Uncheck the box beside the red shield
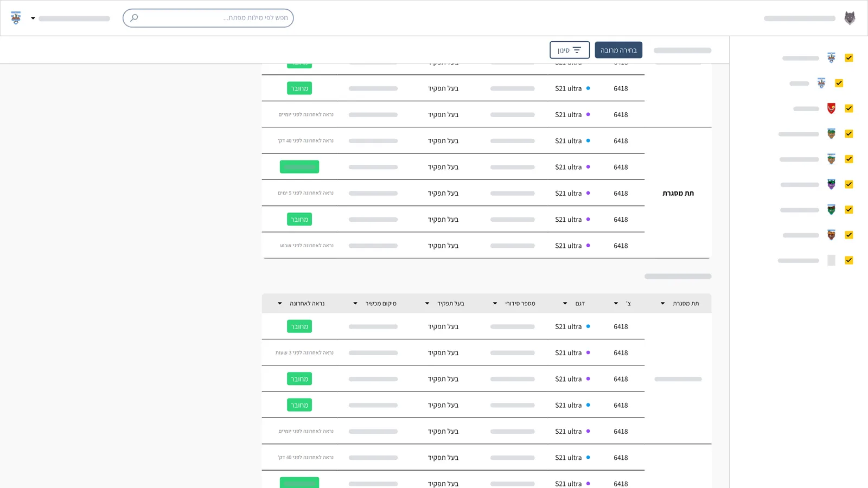The width and height of the screenshot is (868, 488). 849,108
